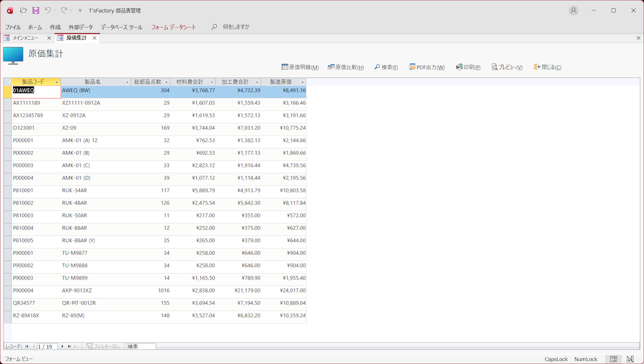The image size is (644, 364).
Task: Expand the 製品コード column filter dropdown
Action: tap(57, 82)
